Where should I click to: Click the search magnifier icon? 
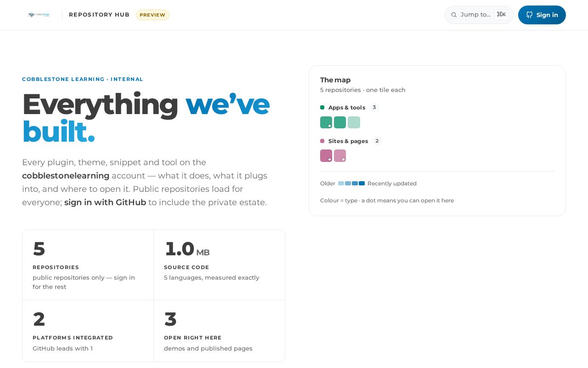point(454,15)
